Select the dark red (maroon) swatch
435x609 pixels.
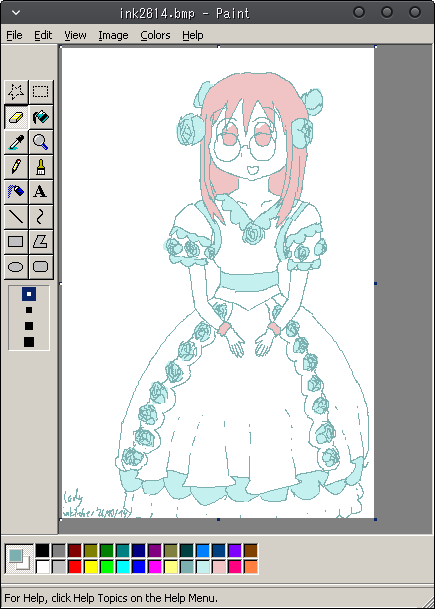pyautogui.click(x=75, y=550)
